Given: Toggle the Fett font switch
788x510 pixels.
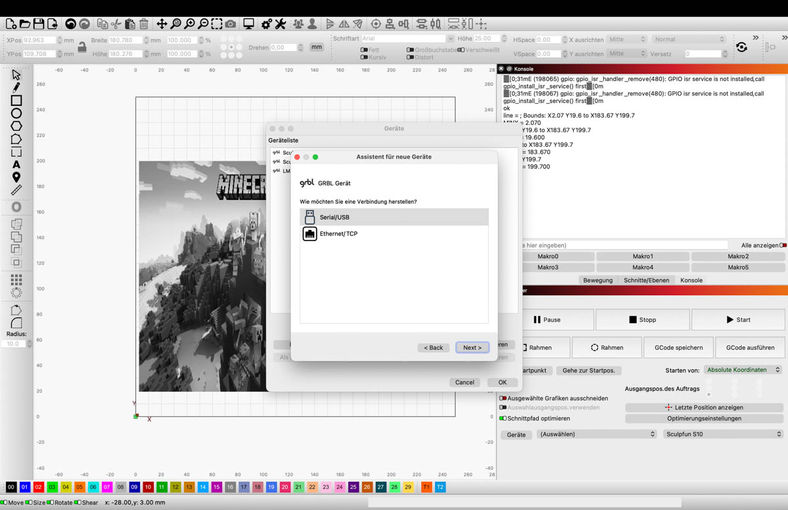Looking at the screenshot, I should pos(364,50).
